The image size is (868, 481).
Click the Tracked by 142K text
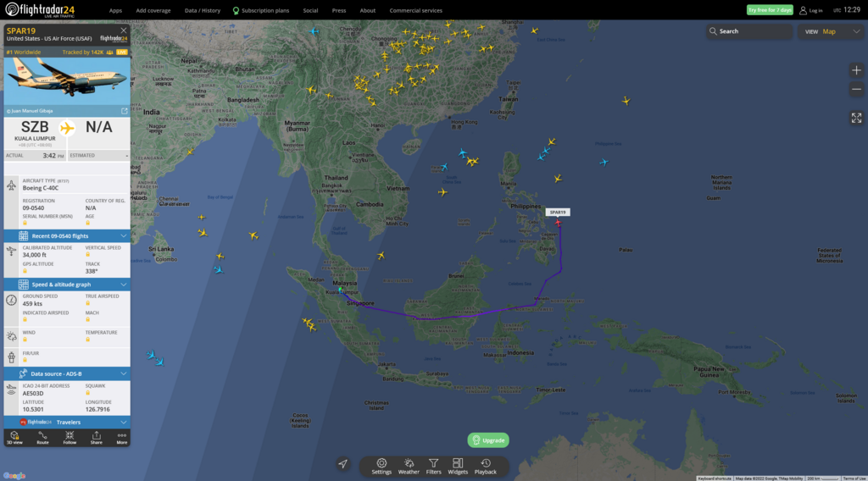[83, 52]
